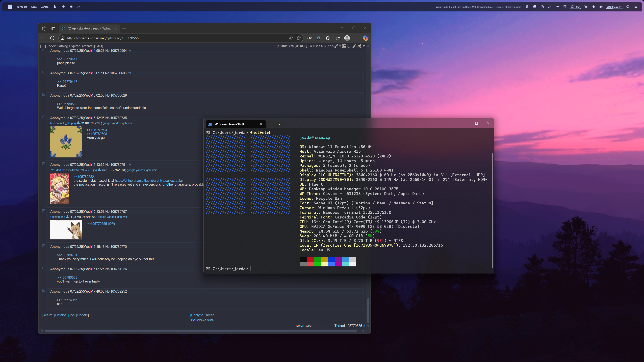Viewport: 644px width, 362px height.
Task: Open the notification list icon at far right
Action: click(635, 7)
